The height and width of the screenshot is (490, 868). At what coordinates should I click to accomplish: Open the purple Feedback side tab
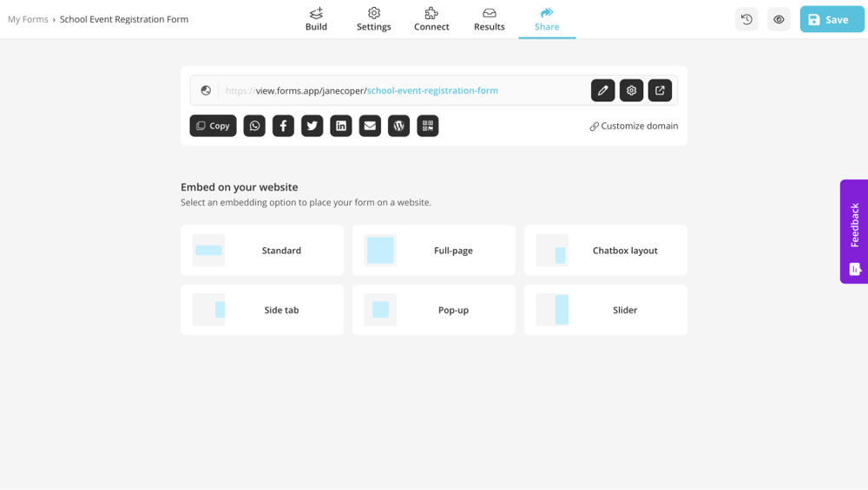(x=854, y=232)
